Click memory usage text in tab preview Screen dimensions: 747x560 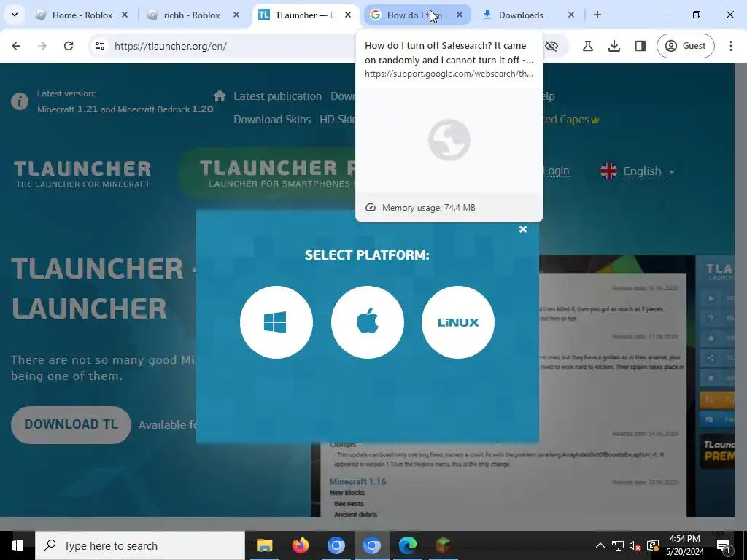click(428, 208)
